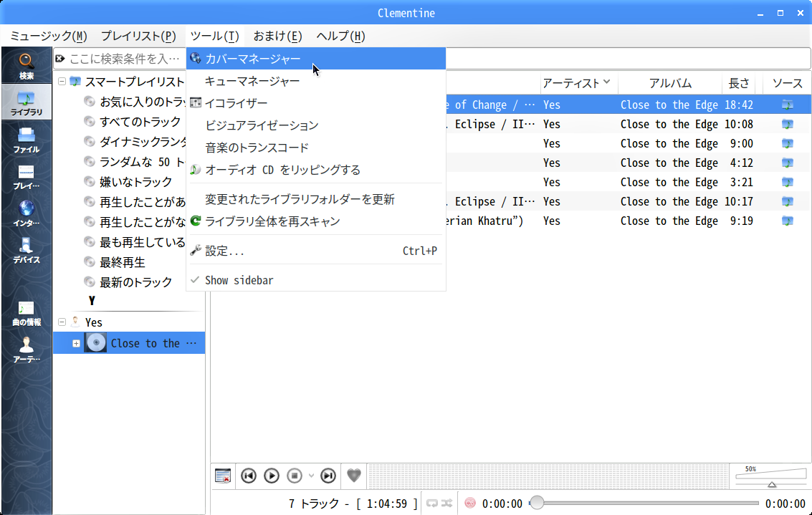Screen dimensions: 812x515
Task: Sort by the アルバム column header
Action: (670, 83)
